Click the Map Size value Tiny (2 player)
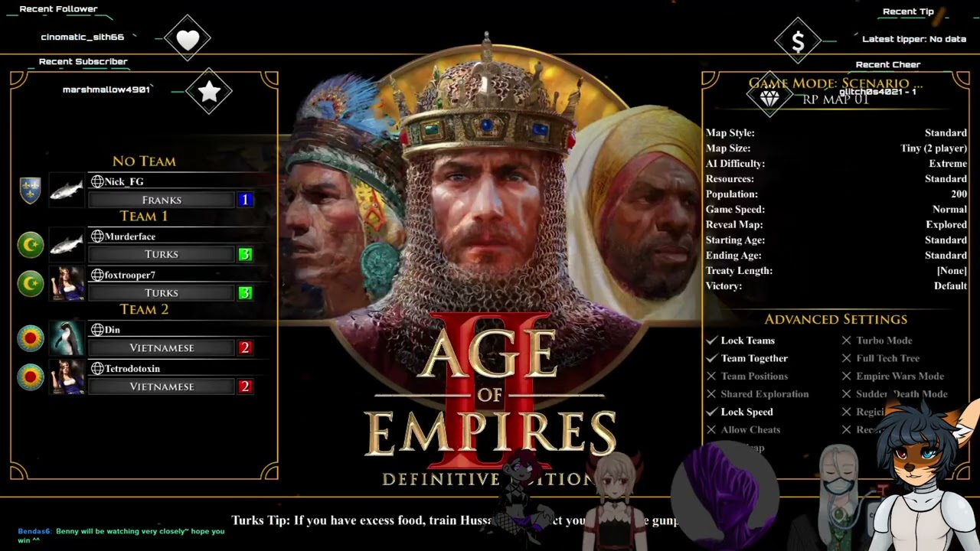The height and width of the screenshot is (551, 980). pyautogui.click(x=933, y=148)
